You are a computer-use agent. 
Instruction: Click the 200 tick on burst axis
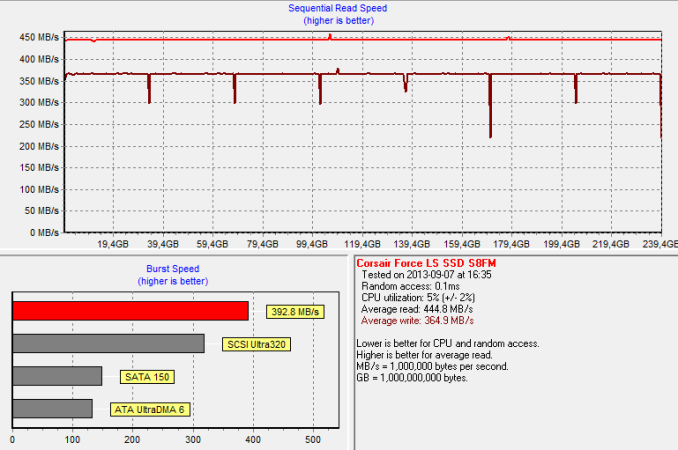click(x=132, y=440)
